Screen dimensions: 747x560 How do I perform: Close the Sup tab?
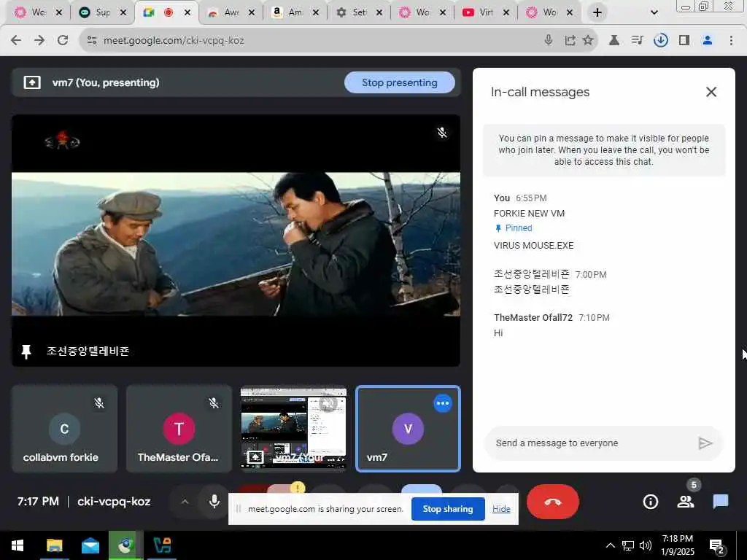tap(123, 13)
